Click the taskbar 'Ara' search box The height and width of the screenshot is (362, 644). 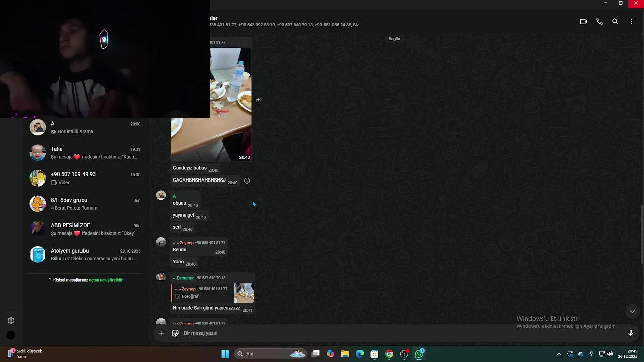(x=272, y=354)
